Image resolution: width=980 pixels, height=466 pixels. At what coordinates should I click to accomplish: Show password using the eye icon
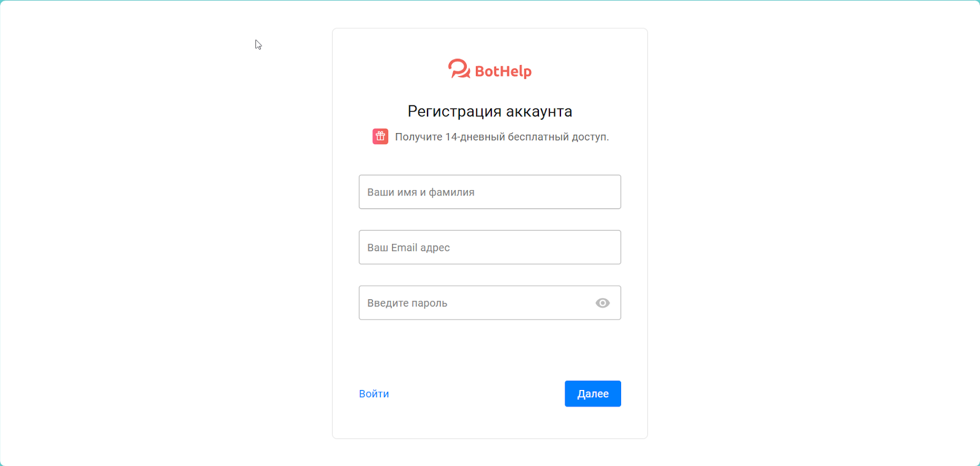pyautogui.click(x=603, y=303)
